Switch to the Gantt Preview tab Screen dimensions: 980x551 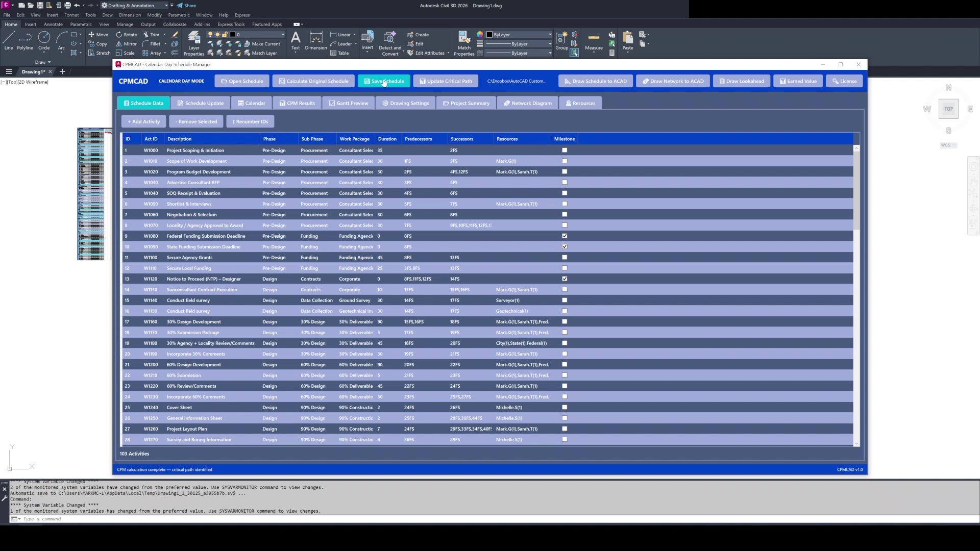(349, 103)
